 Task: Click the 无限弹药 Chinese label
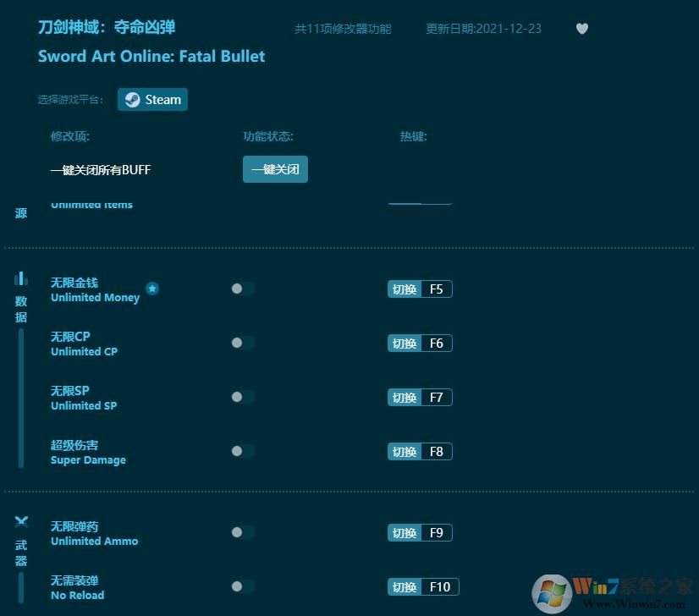click(x=74, y=526)
